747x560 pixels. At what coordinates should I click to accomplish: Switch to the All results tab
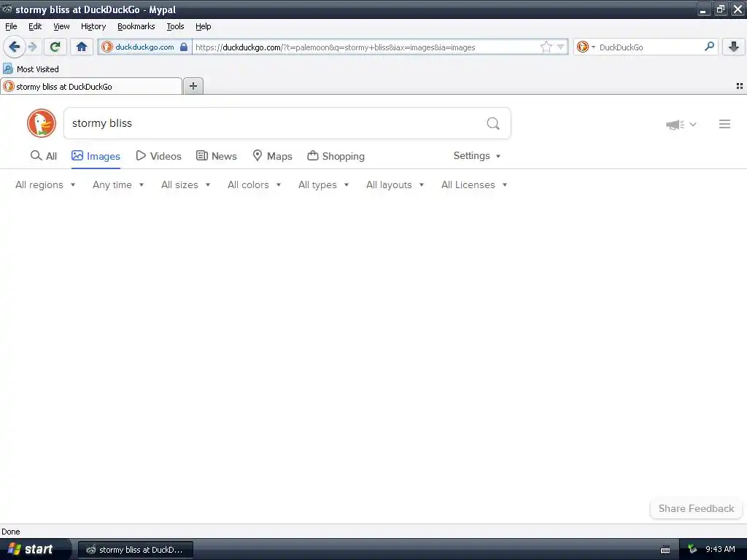coord(43,156)
